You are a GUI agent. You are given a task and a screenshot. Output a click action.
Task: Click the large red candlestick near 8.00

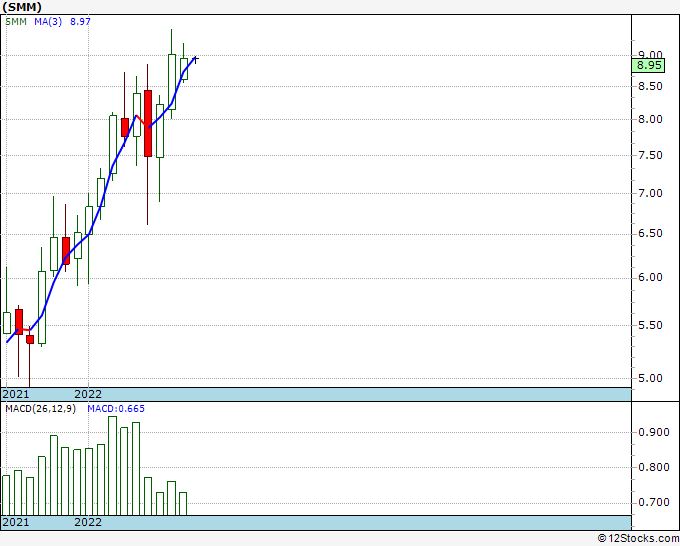[x=148, y=124]
